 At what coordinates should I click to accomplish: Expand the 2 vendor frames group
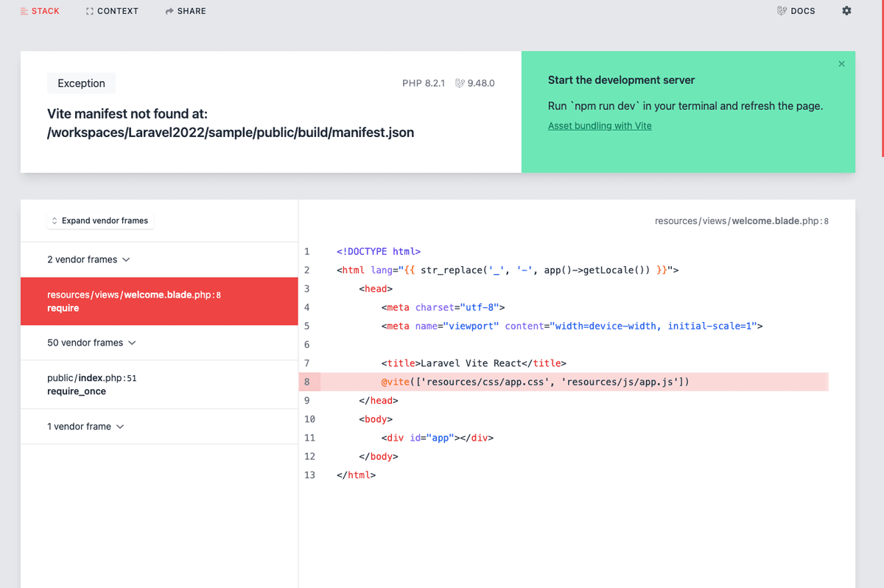[88, 259]
